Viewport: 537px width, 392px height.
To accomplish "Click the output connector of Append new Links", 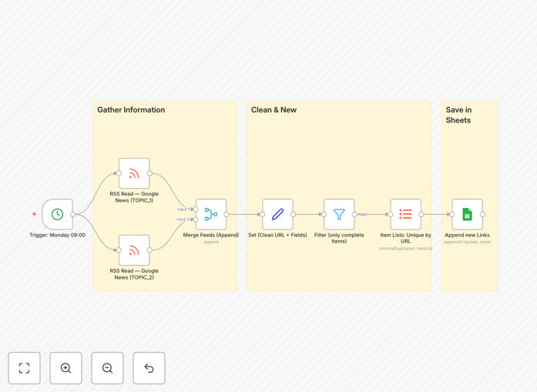I will (482, 214).
